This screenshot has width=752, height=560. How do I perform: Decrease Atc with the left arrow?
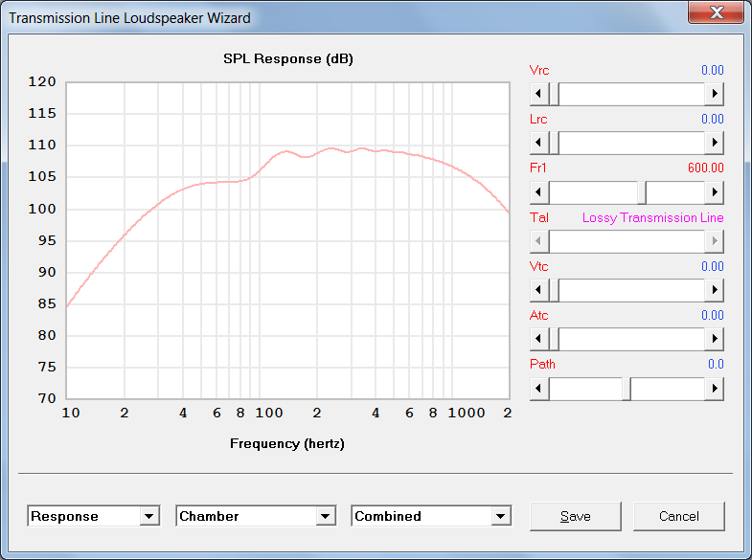(539, 339)
